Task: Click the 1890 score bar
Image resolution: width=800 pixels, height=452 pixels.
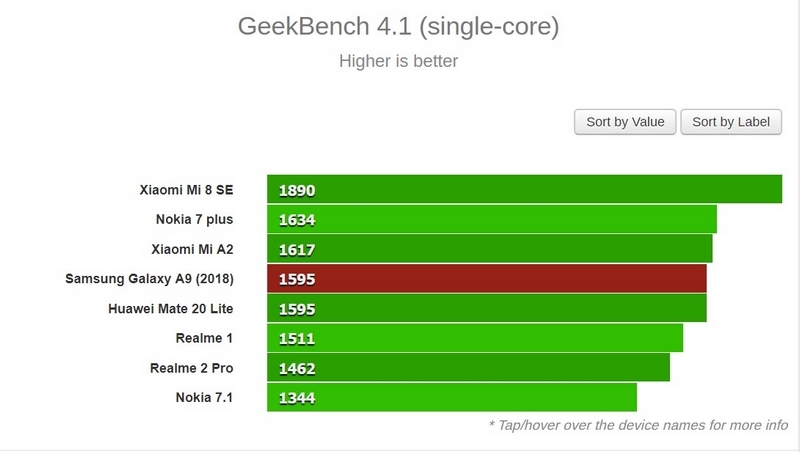Action: click(x=524, y=189)
